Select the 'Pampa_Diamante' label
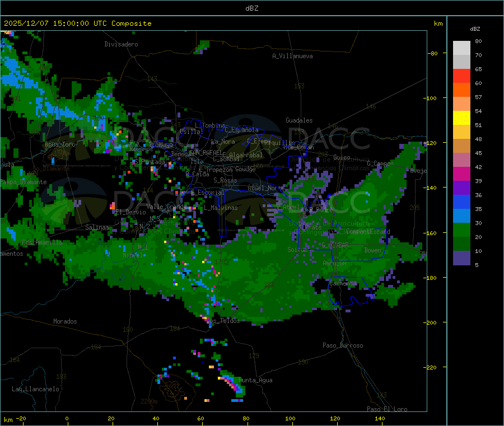This screenshot has height=426, width=504. coord(23,182)
